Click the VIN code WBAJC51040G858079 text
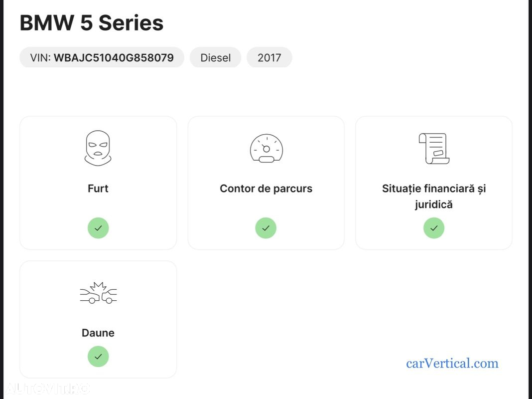Viewport: 532px width, 399px height. coord(114,57)
